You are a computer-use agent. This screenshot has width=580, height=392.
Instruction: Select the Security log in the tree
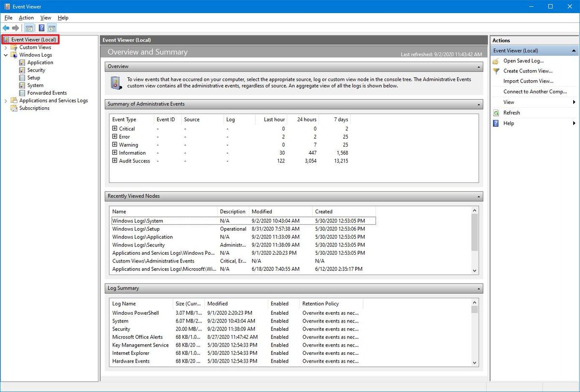pos(36,70)
